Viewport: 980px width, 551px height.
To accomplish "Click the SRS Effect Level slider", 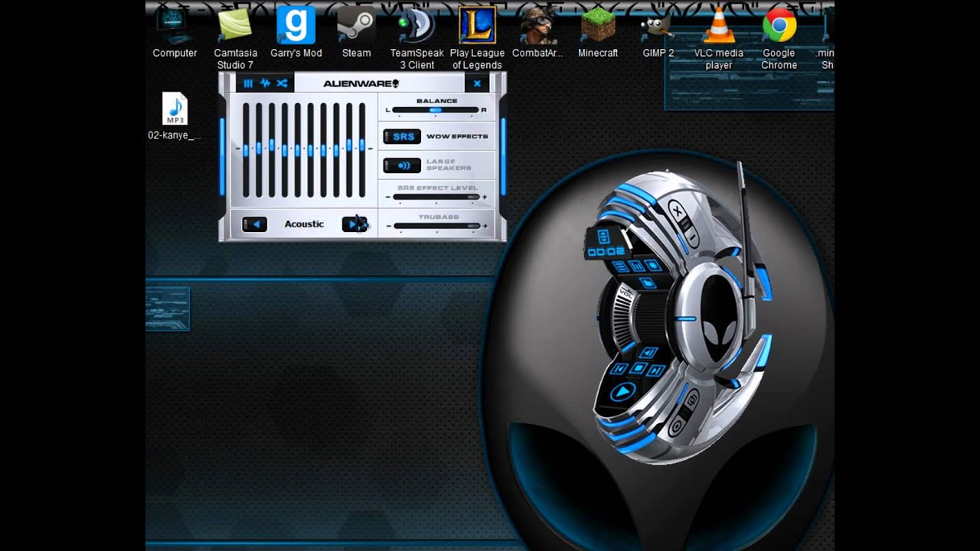I will click(436, 197).
